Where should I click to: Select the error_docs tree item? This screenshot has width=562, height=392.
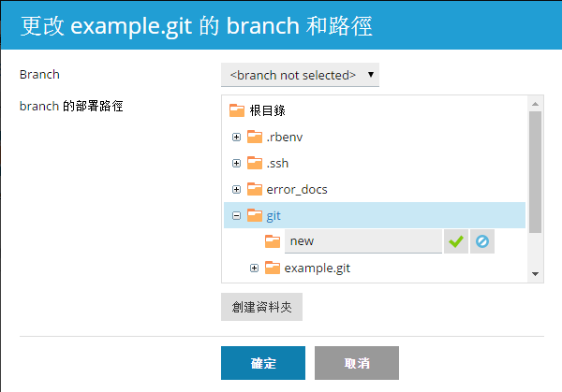[x=297, y=189]
